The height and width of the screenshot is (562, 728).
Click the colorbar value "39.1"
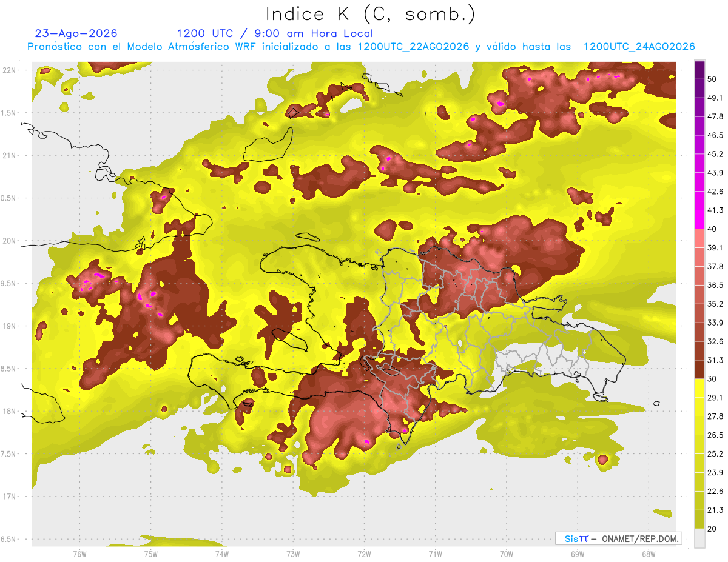715,247
